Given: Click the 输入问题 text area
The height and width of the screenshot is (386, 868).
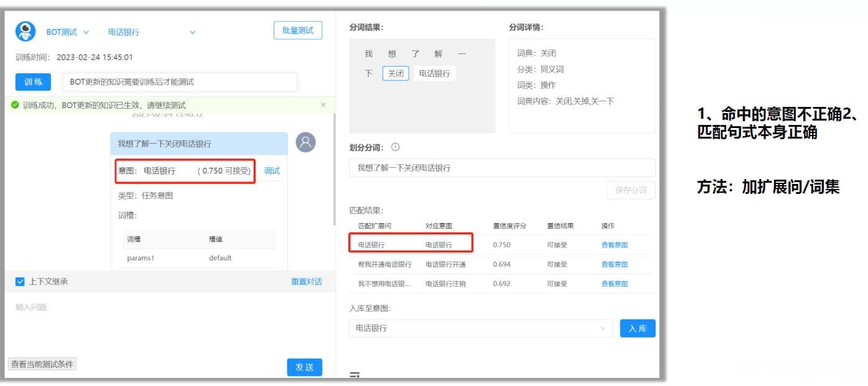Looking at the screenshot, I should [169, 323].
